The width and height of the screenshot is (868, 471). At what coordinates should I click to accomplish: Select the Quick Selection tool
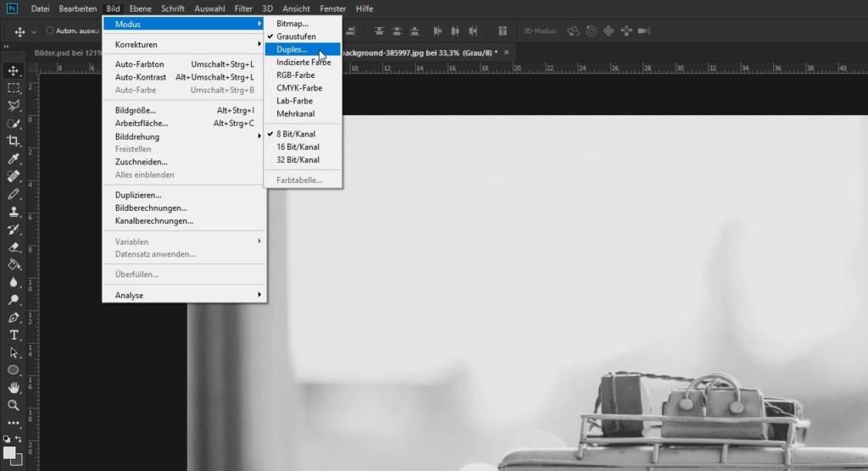(14, 123)
